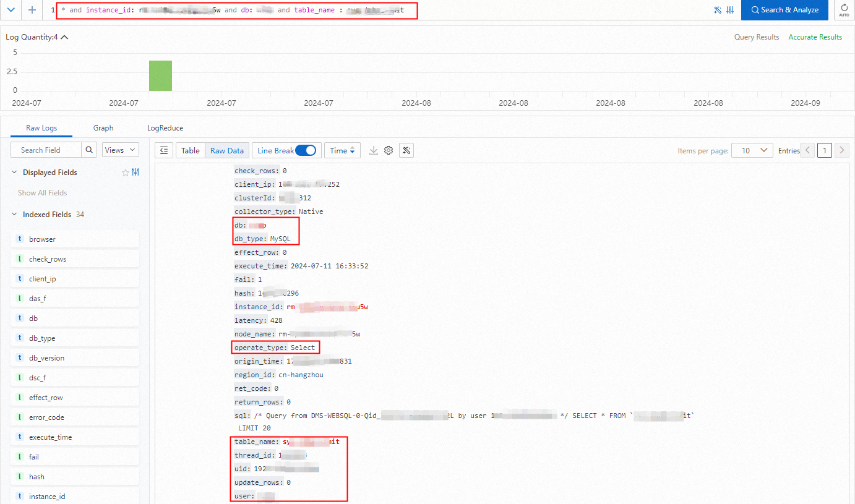Viewport: 855px width, 504px height.
Task: Collapse the Indexed Fields section
Action: coord(14,215)
